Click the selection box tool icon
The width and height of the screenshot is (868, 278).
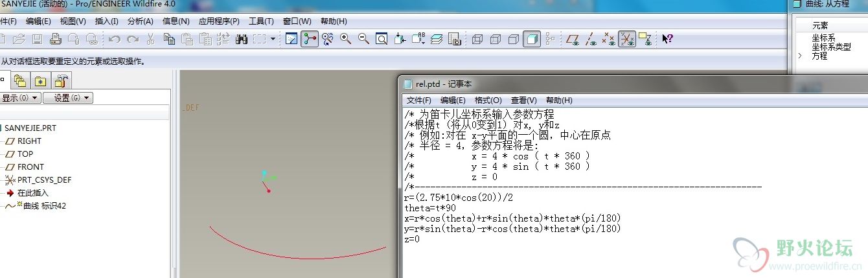point(260,39)
